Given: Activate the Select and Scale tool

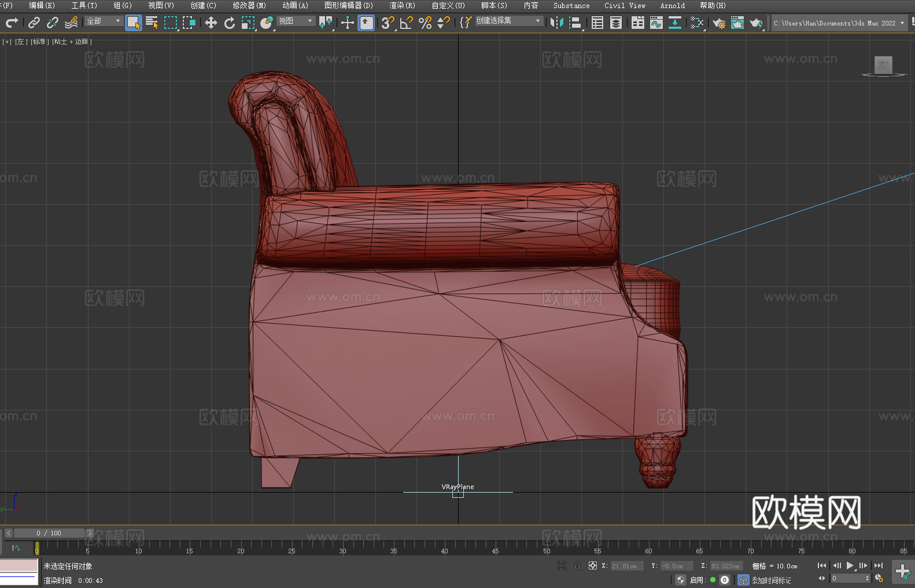Looking at the screenshot, I should click(x=248, y=23).
